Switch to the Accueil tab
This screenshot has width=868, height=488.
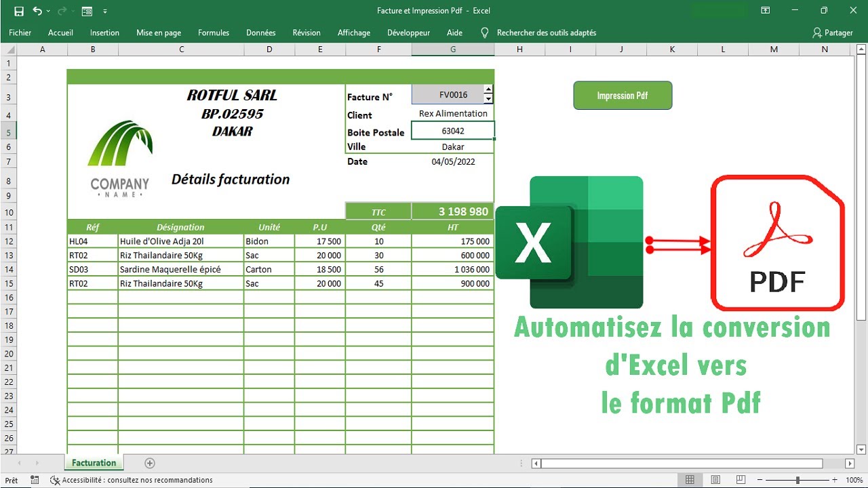point(60,33)
